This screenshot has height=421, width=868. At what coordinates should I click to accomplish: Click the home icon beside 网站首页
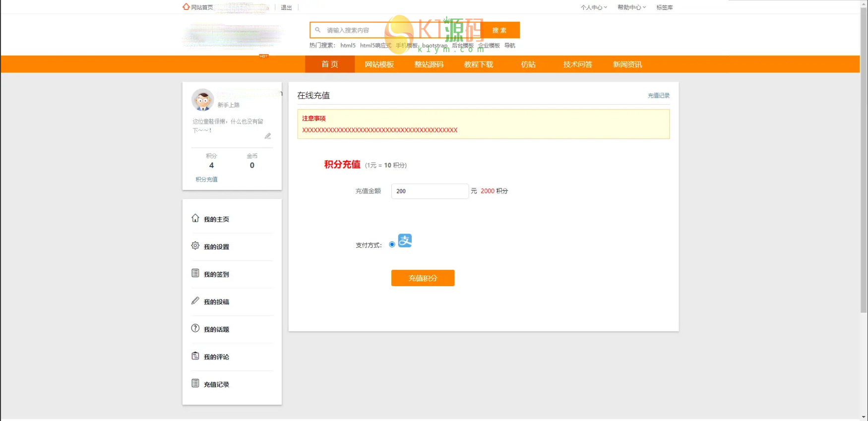(x=186, y=7)
